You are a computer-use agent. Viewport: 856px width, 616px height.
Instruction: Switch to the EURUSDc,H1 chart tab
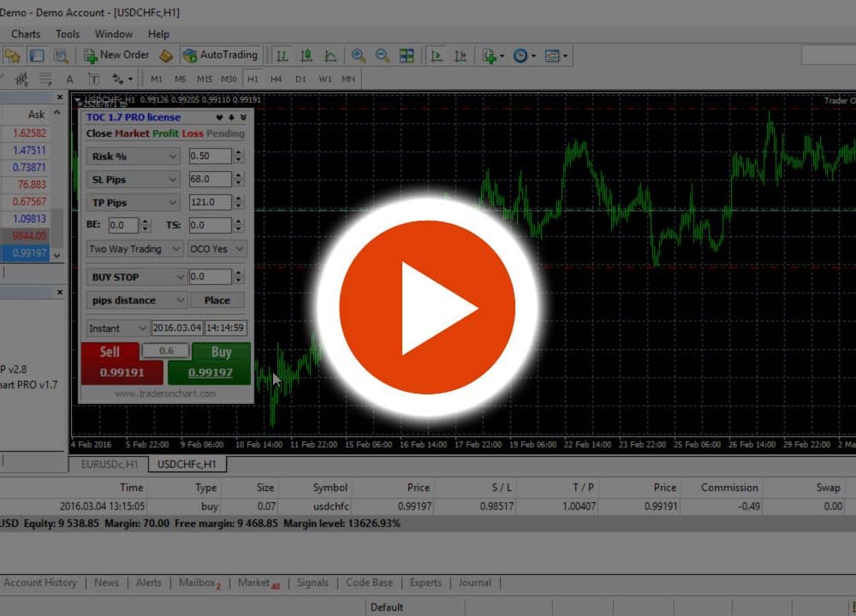[x=110, y=465]
